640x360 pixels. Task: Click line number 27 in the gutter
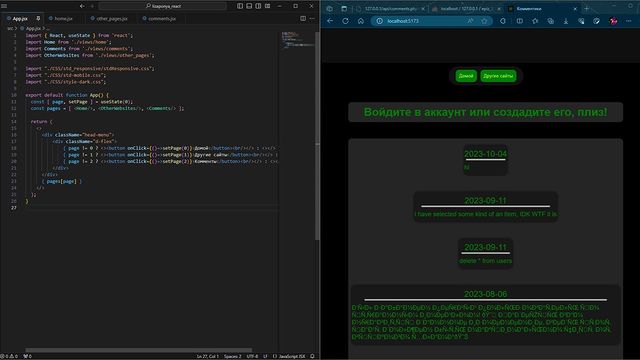[14, 208]
